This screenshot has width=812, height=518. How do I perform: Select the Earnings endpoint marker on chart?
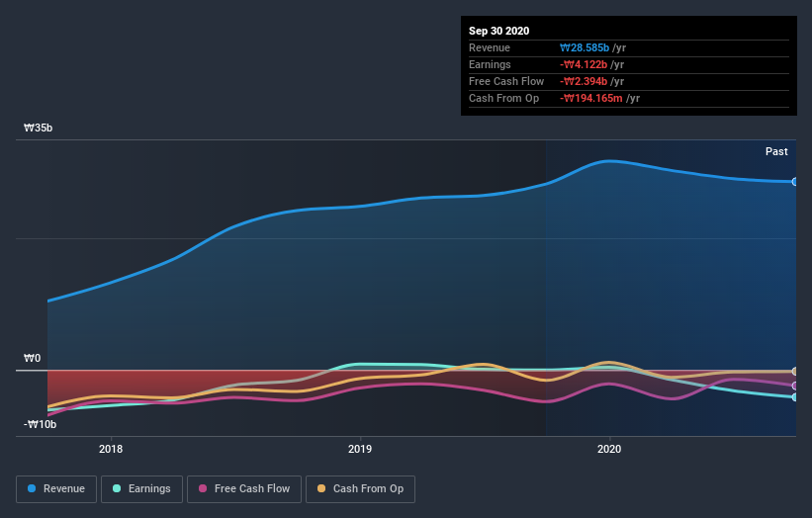tap(794, 397)
